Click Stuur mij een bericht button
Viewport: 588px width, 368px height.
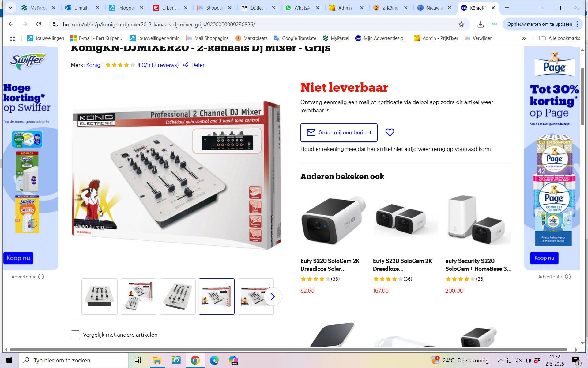[x=339, y=132]
